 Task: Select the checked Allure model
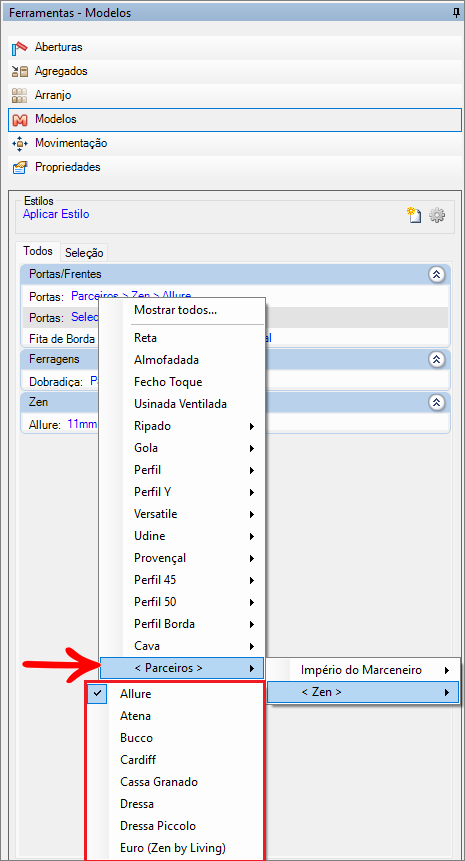point(175,694)
